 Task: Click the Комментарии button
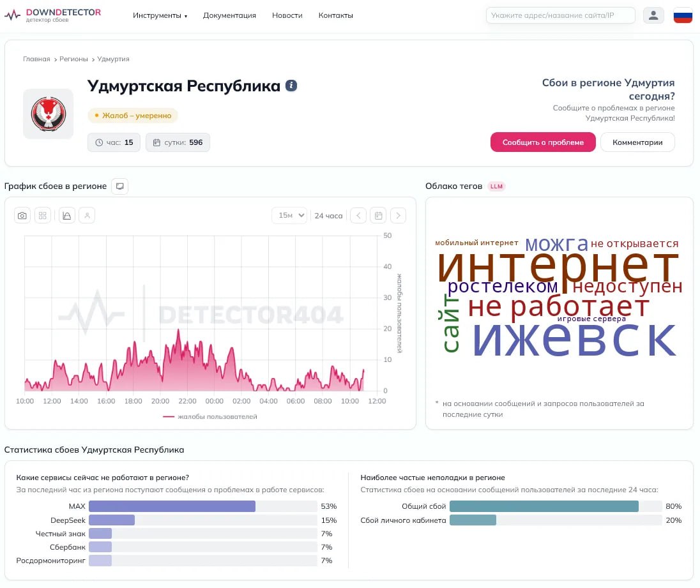pos(637,142)
